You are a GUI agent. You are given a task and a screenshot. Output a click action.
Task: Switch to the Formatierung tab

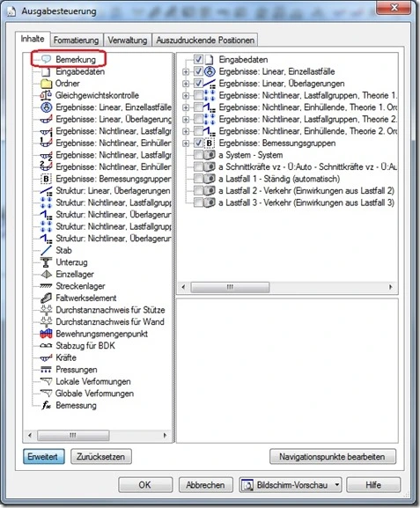(x=76, y=40)
